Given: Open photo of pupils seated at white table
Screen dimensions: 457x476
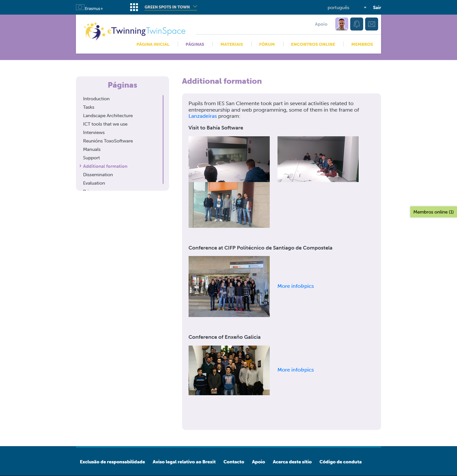Looking at the screenshot, I should (x=318, y=159).
